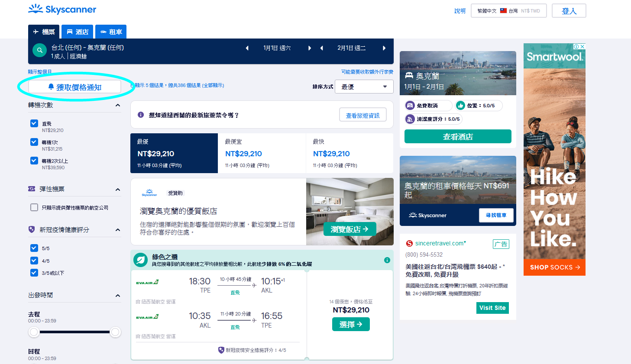This screenshot has width=631, height=364.
Task: Enable flexible-ticket airlines only checkbox
Action: tap(34, 207)
